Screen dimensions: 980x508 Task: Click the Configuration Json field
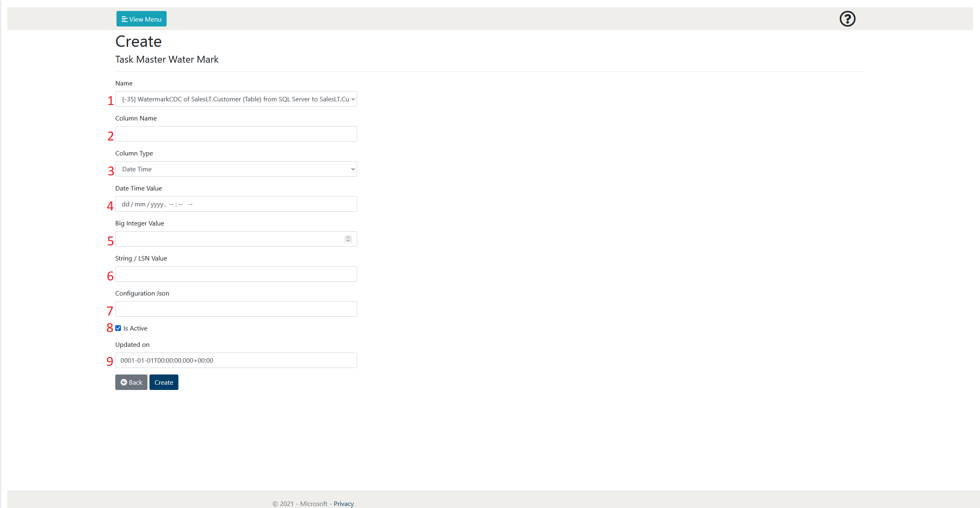(236, 309)
